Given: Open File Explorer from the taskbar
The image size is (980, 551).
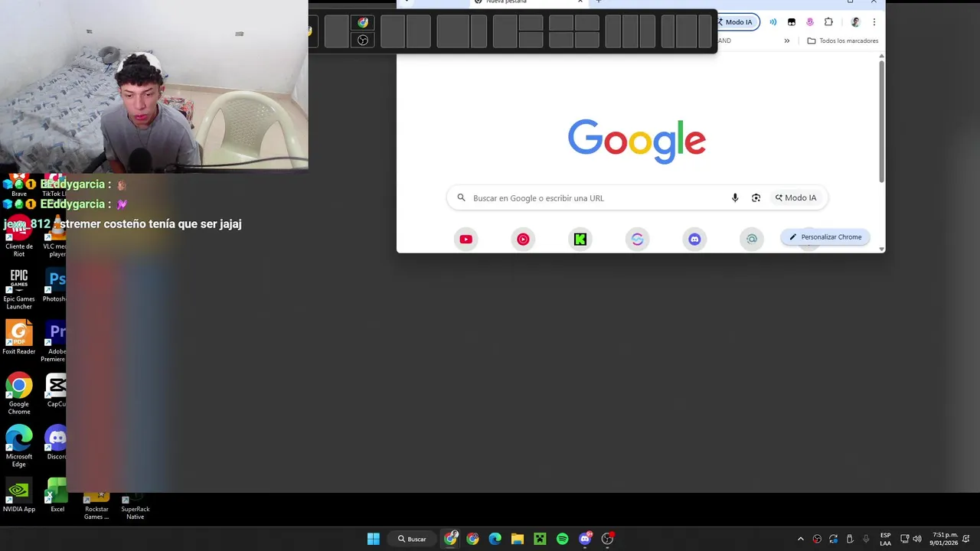Looking at the screenshot, I should [518, 539].
